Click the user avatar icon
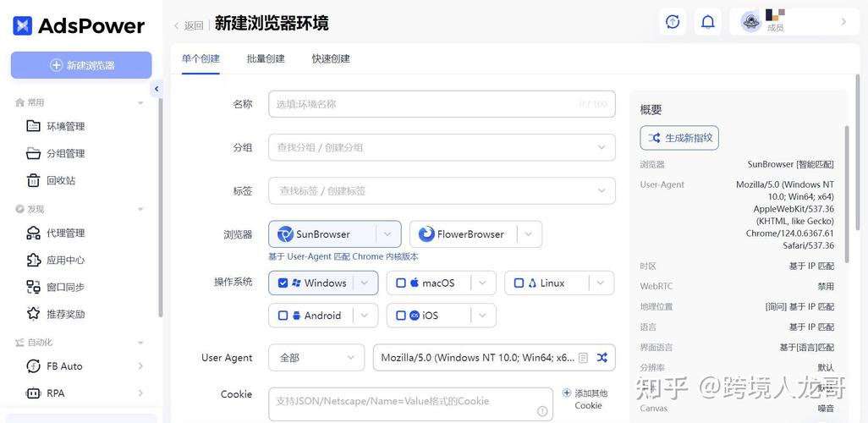Screen dimensions: 868x423 (x=751, y=22)
